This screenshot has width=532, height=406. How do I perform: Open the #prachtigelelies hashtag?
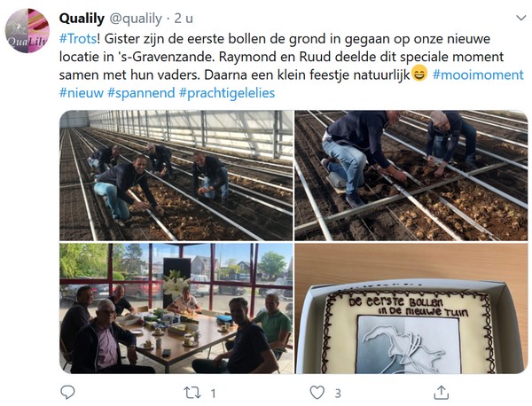(227, 92)
